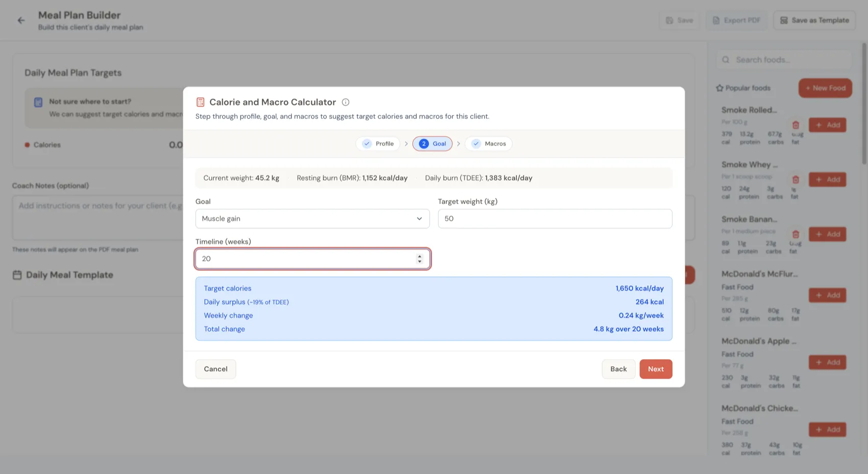Click the info icon next to Calculator title

coord(346,102)
